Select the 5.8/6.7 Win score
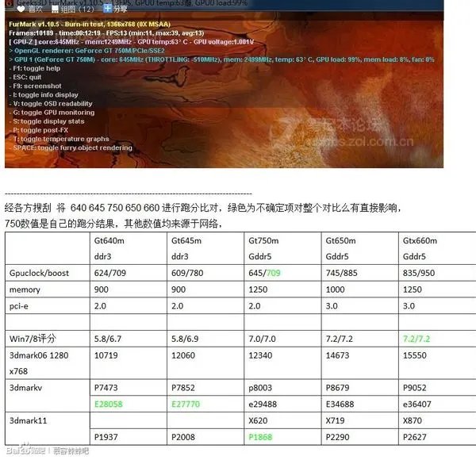This screenshot has height=460, width=476. (x=107, y=339)
